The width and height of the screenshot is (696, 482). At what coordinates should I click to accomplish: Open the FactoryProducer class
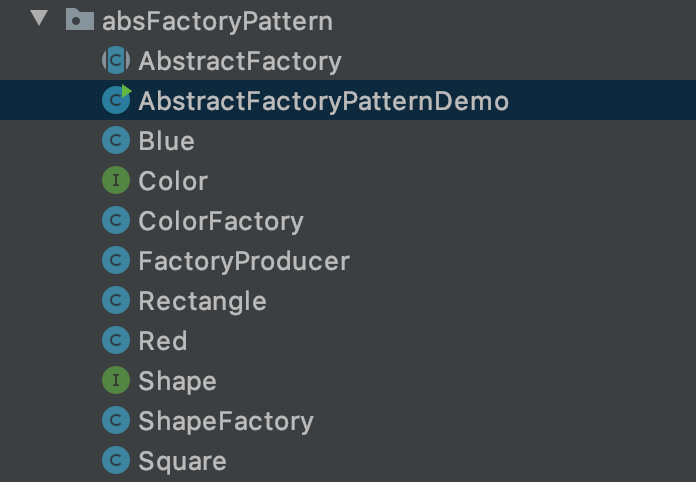click(244, 261)
